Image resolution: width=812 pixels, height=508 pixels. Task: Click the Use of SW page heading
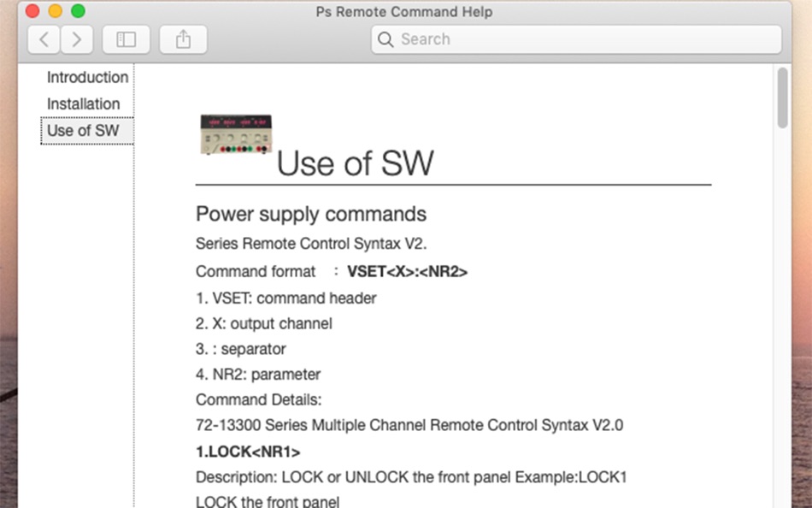click(x=355, y=163)
